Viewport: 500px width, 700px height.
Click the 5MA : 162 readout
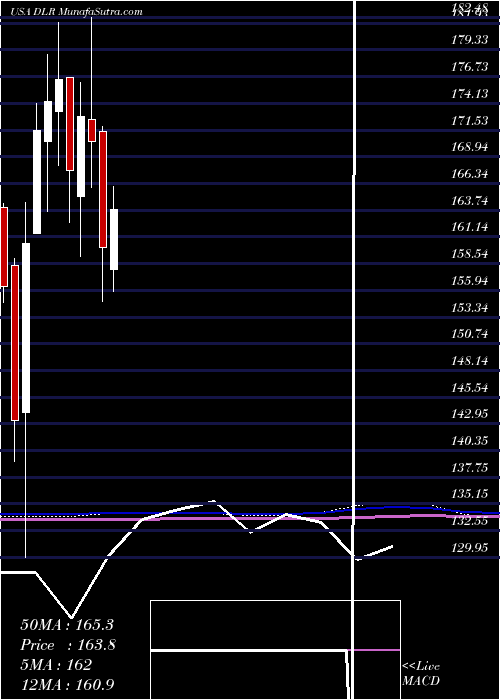(x=56, y=665)
